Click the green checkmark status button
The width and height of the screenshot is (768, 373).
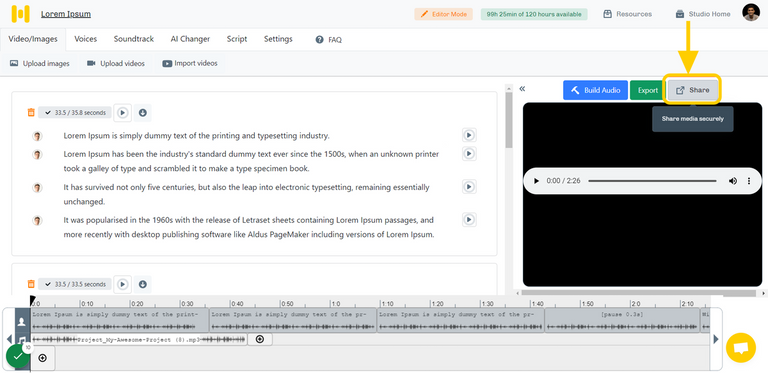[x=18, y=356]
